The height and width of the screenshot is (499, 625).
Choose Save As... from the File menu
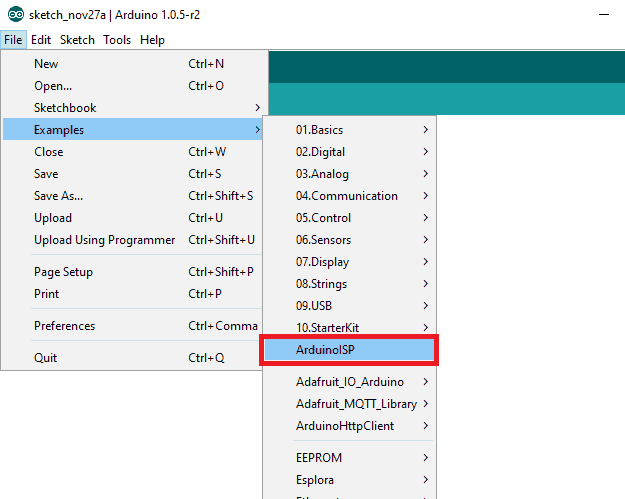point(132,196)
